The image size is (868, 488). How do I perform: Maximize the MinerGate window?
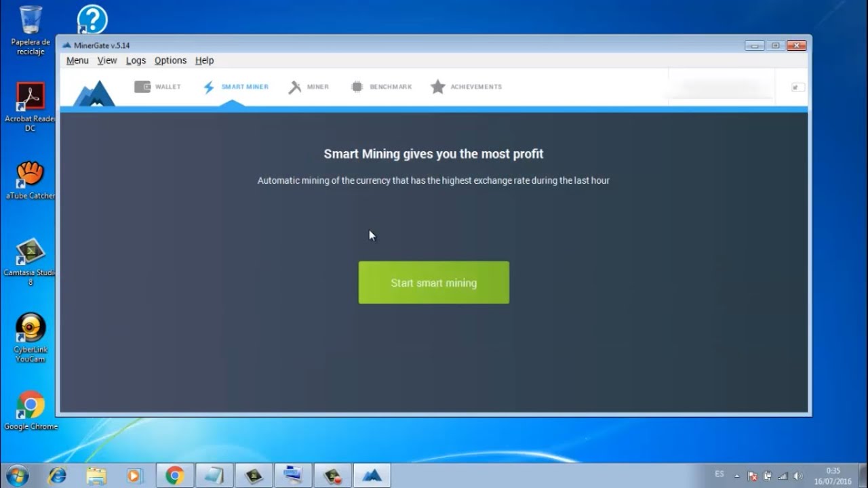coord(775,45)
